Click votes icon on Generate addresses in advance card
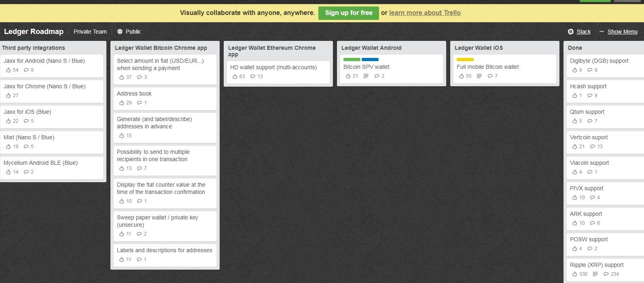The image size is (644, 283). 122,136
